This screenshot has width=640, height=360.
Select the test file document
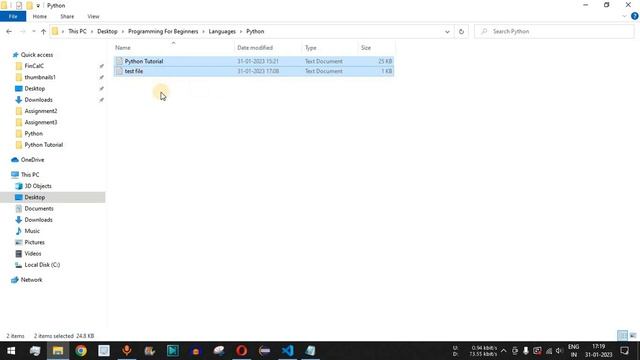pyautogui.click(x=254, y=71)
